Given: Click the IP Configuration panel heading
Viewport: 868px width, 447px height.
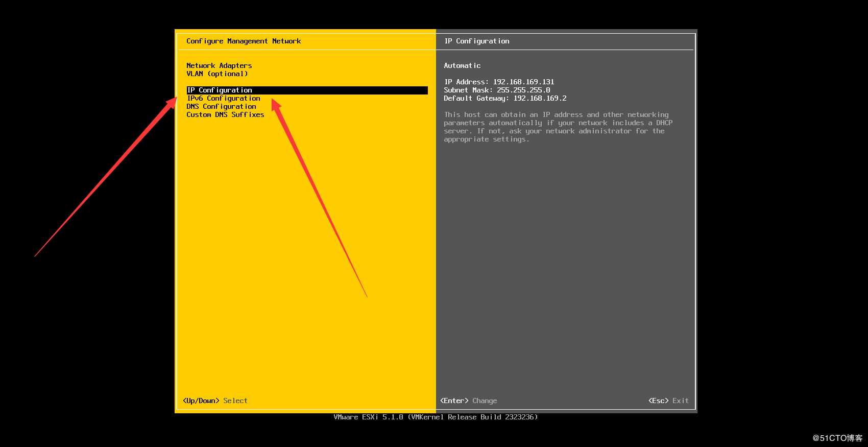Looking at the screenshot, I should pyautogui.click(x=477, y=41).
